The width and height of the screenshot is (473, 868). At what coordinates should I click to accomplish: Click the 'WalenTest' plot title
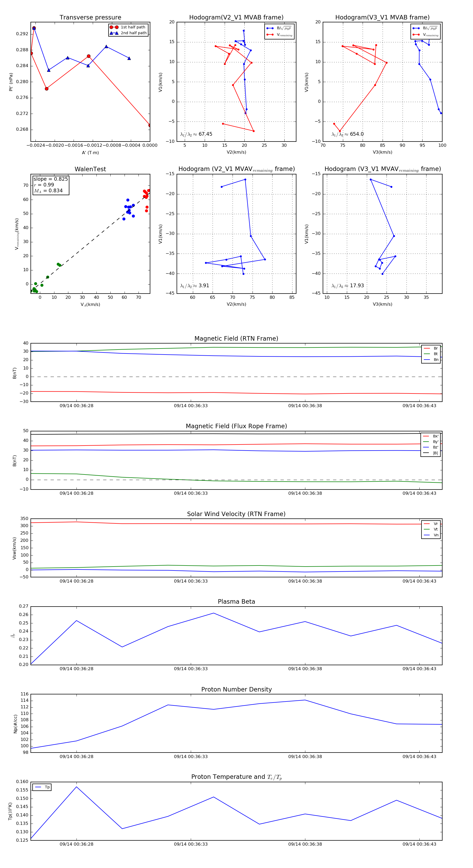(90, 169)
